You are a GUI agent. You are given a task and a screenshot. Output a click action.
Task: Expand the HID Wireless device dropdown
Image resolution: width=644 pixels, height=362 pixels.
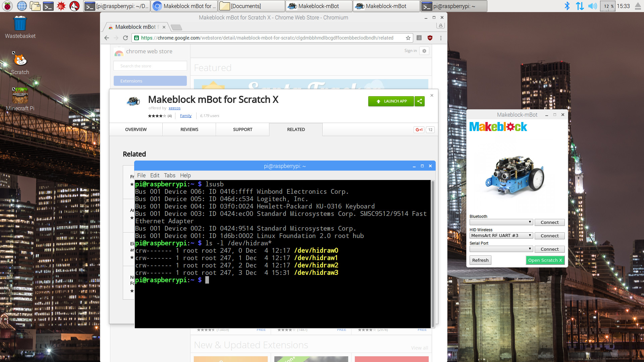pyautogui.click(x=501, y=236)
